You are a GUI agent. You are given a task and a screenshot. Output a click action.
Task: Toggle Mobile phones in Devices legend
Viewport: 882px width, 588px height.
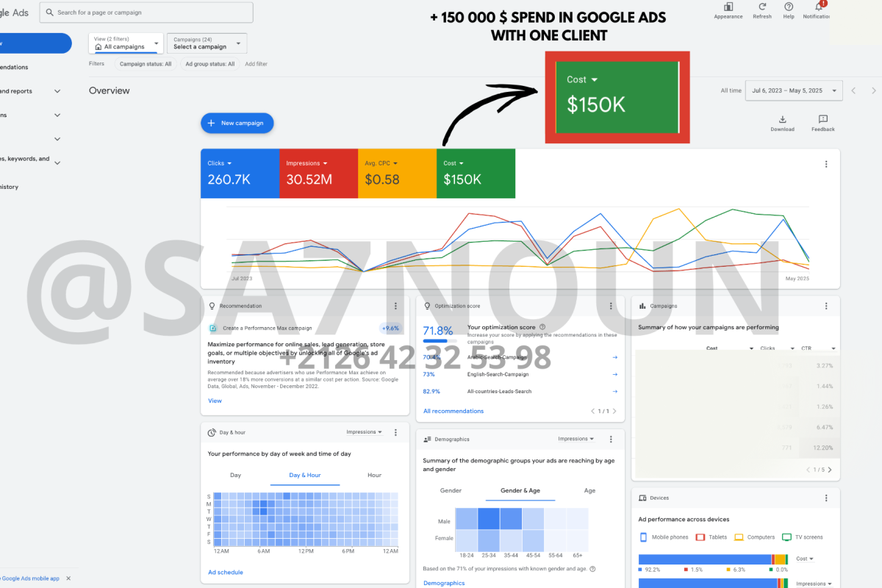point(663,537)
